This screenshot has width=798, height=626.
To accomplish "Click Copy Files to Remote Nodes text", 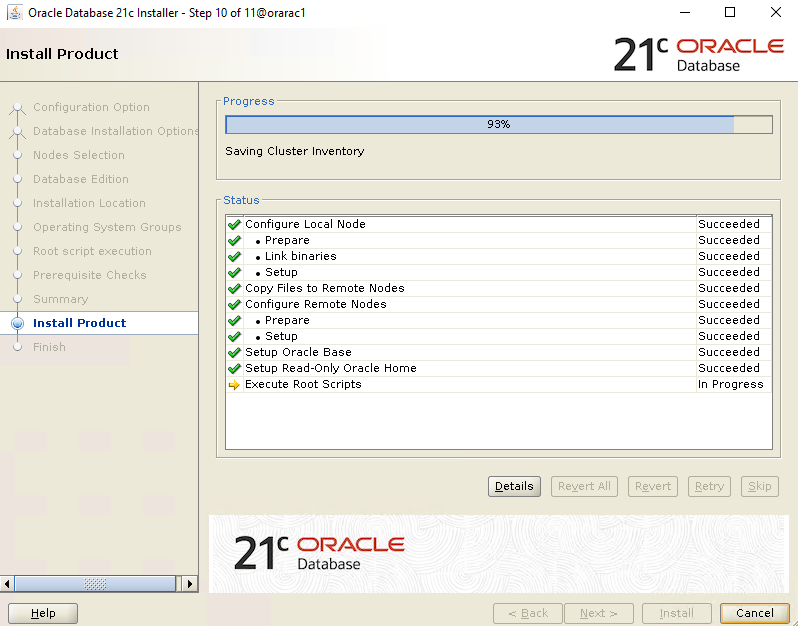I will point(325,288).
